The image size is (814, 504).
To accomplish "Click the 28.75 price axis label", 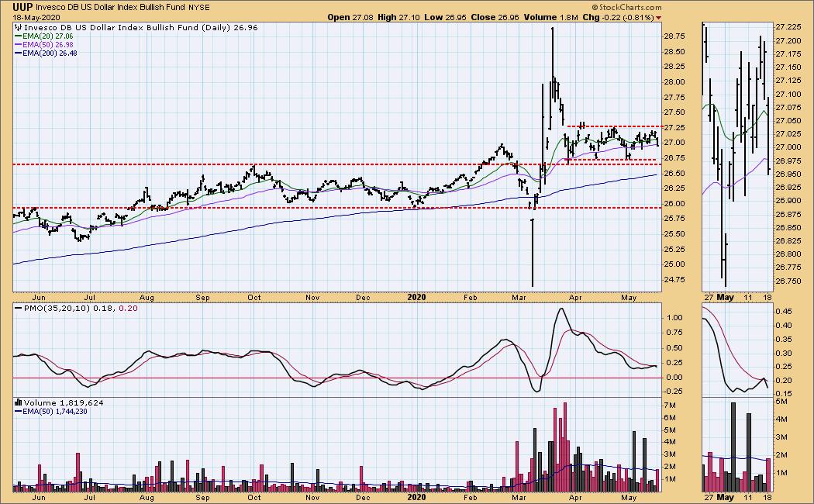I will (674, 36).
